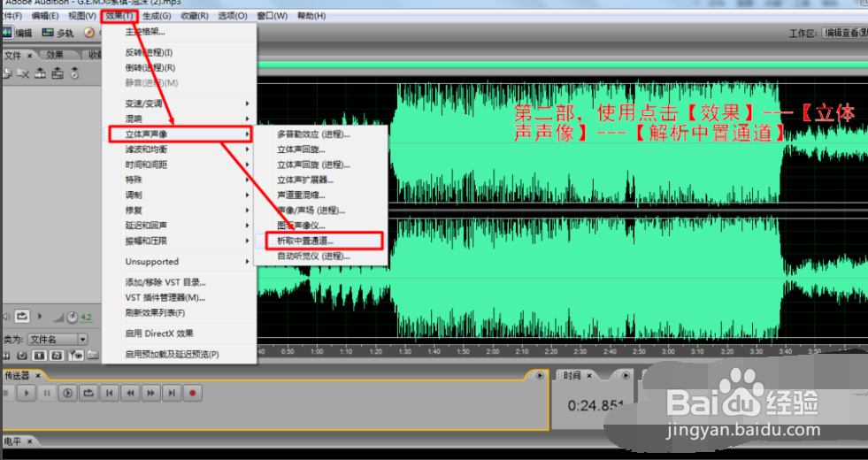Image resolution: width=868 pixels, height=460 pixels.
Task: Click the play button in transport panel
Action: tap(26, 393)
